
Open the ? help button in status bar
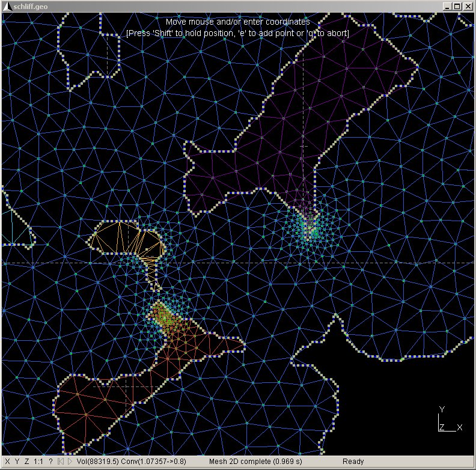click(50, 462)
